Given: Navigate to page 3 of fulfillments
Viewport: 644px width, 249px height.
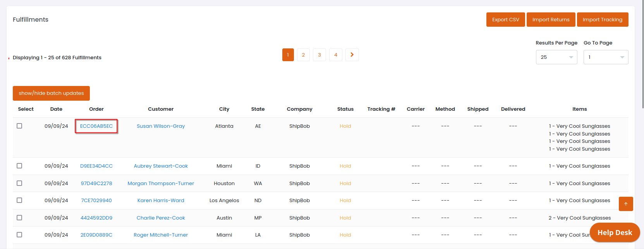Looking at the screenshot, I should [x=319, y=55].
